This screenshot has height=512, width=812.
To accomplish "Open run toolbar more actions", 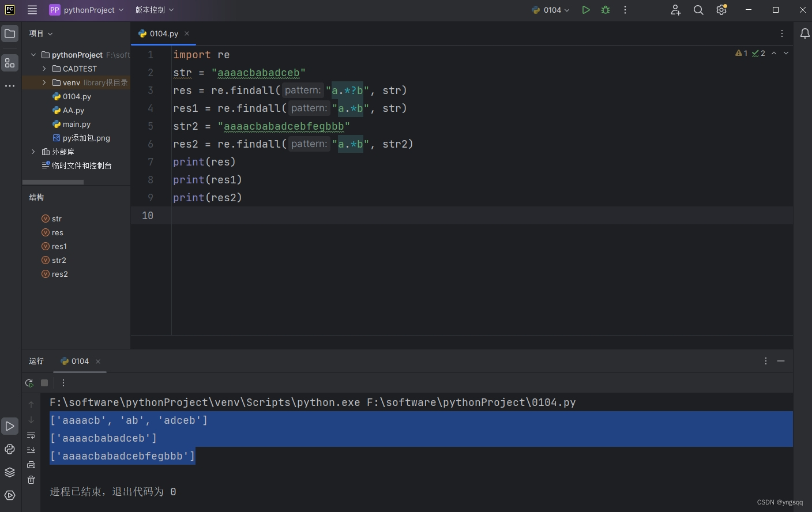I will tap(63, 383).
